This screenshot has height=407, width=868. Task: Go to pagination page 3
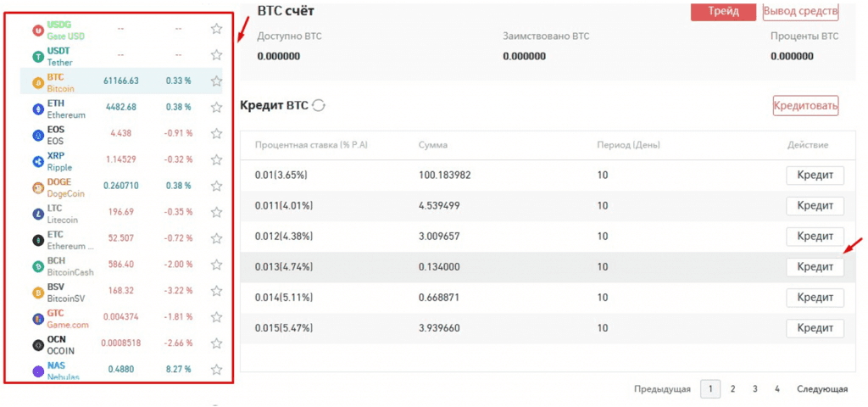pos(754,389)
